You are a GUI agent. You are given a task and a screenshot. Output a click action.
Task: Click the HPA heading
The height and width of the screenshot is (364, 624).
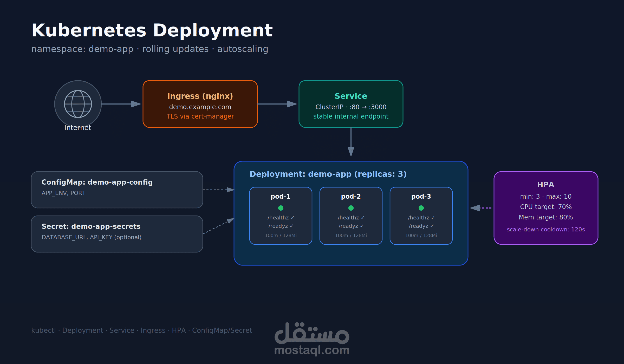(546, 185)
